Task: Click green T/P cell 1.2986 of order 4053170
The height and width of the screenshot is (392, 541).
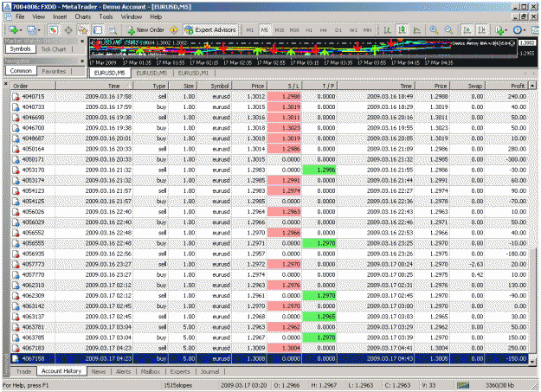Action: pyautogui.click(x=319, y=170)
